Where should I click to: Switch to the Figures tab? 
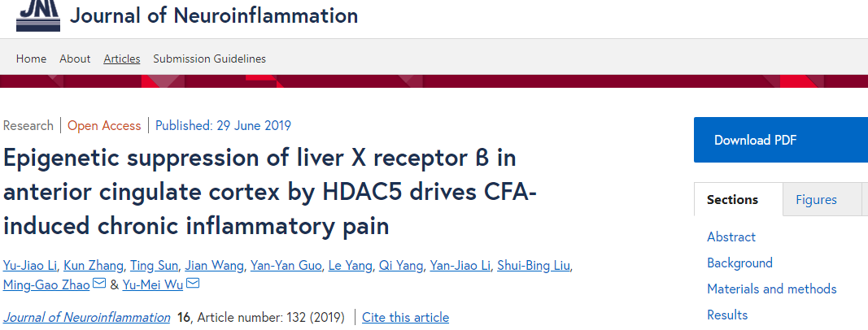(816, 200)
